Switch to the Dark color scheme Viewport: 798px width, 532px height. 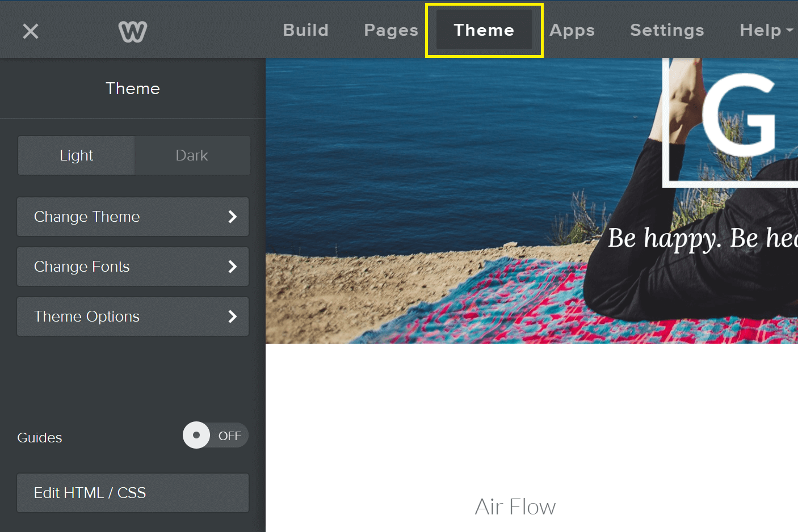click(192, 155)
